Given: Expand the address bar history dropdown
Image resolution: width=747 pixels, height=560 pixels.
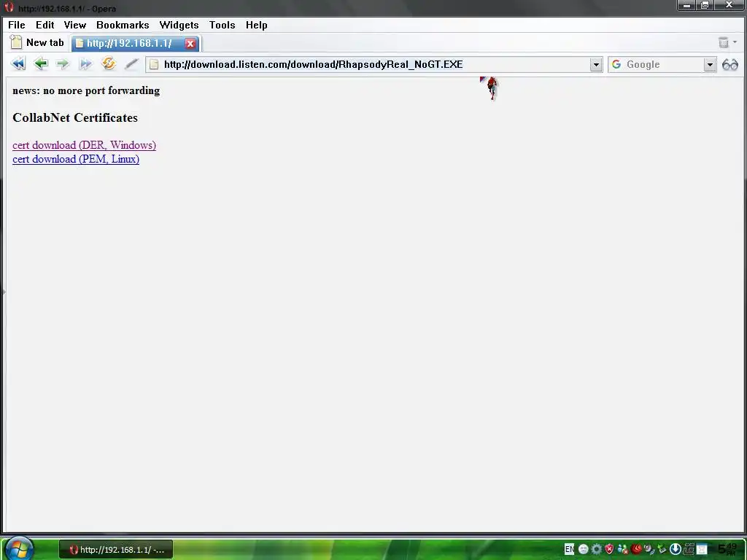Looking at the screenshot, I should coord(596,64).
